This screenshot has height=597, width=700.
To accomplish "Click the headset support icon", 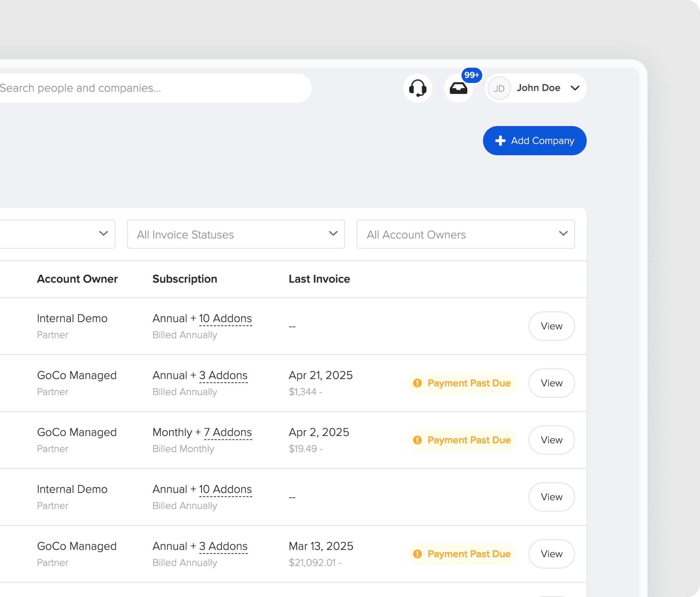I will [x=418, y=88].
